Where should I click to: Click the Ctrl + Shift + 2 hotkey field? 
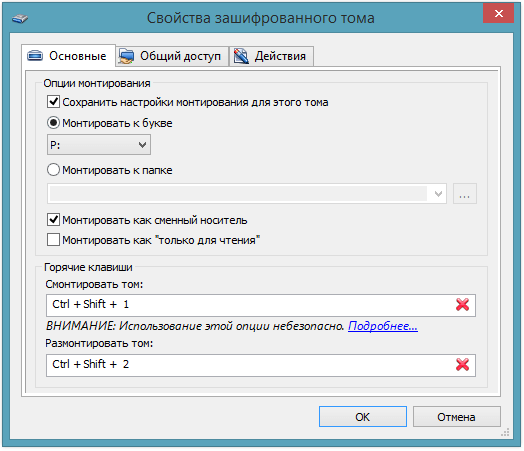(261, 365)
